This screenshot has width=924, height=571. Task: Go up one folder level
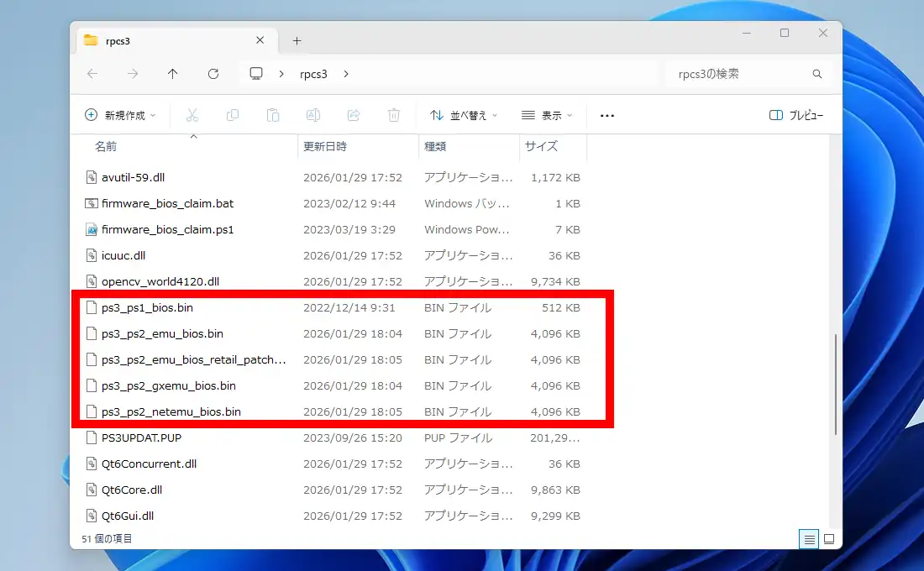coord(173,74)
